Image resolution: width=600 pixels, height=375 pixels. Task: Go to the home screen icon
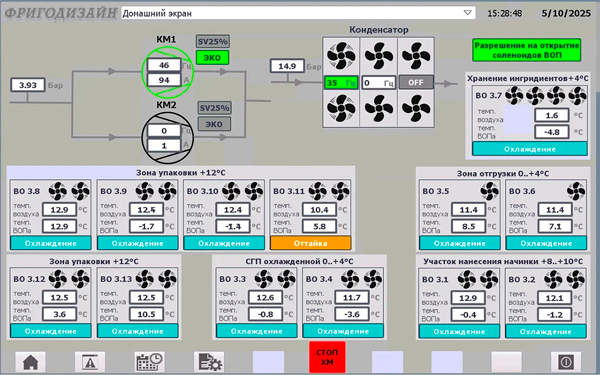[31, 362]
